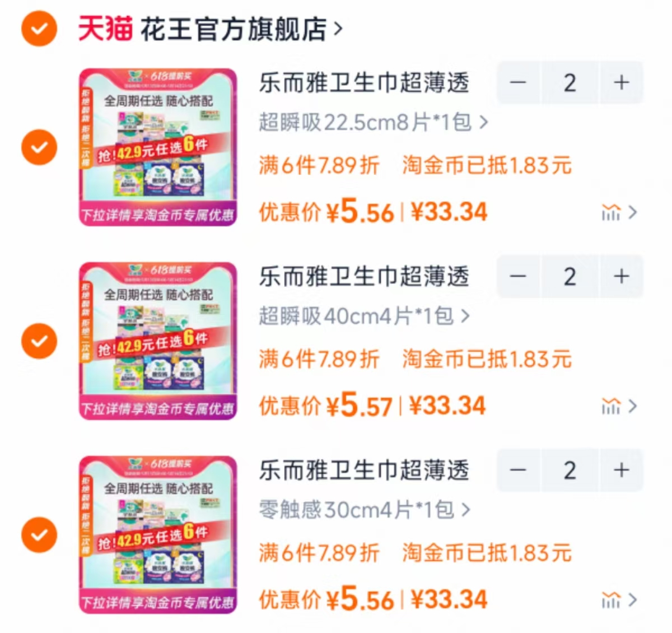Increase quantity of 超瞬吸22.5cm8片 item

621,83
